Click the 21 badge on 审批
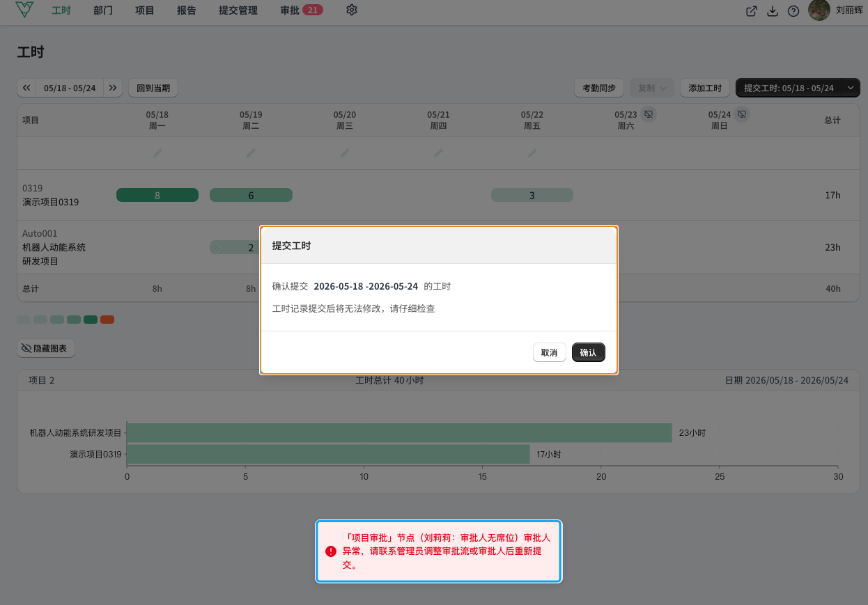 pos(313,10)
